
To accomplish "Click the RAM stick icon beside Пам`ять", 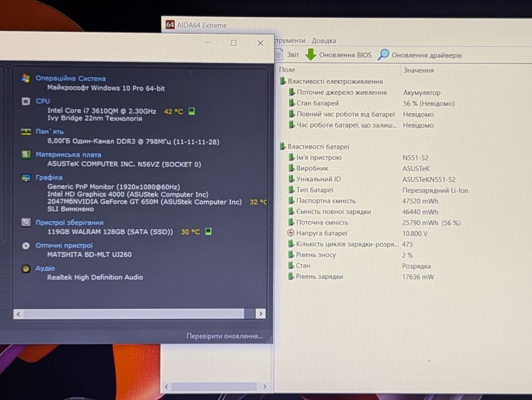I will coord(26,132).
